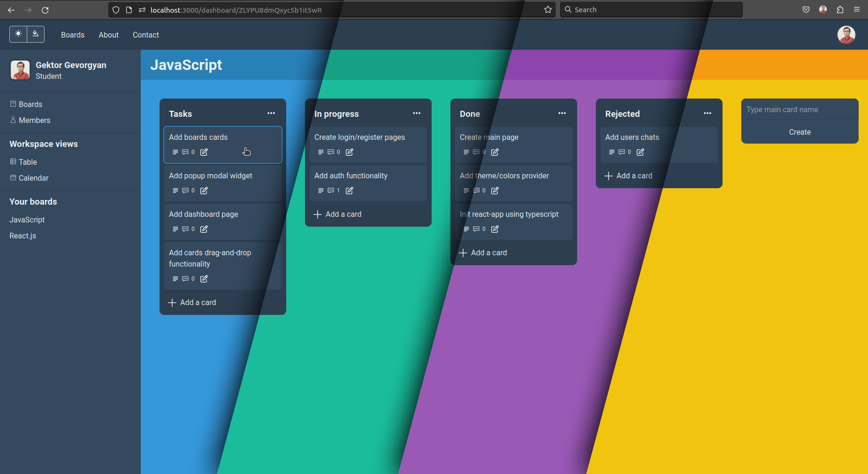Open comments on Add auth functionality card
The width and height of the screenshot is (868, 474).
point(330,191)
